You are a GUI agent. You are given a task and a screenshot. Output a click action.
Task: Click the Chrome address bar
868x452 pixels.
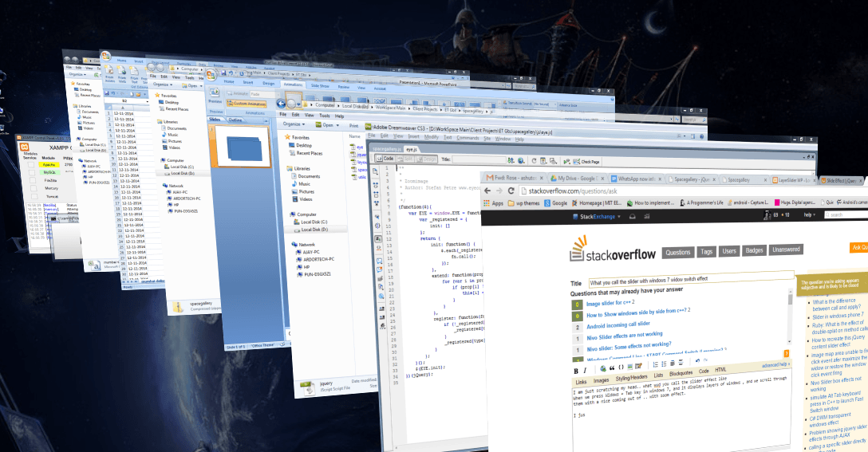693,190
